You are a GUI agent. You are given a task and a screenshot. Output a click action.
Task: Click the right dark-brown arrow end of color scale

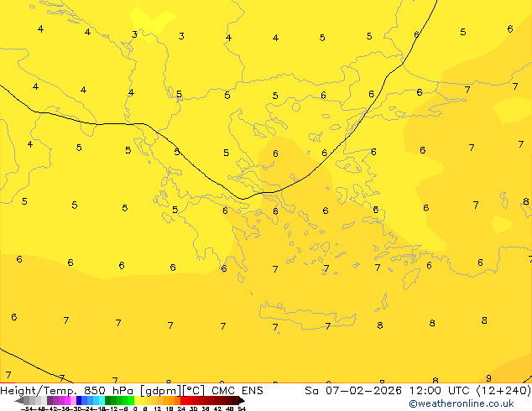(242, 400)
